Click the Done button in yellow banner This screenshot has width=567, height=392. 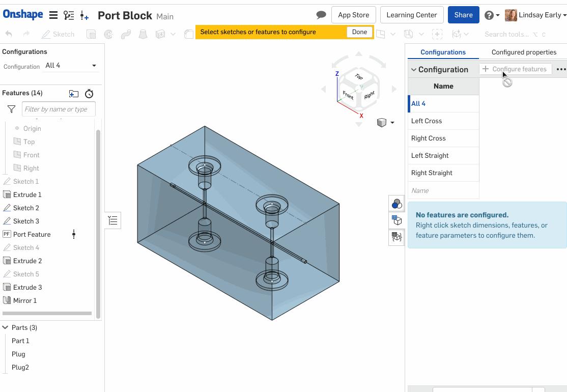(x=359, y=32)
